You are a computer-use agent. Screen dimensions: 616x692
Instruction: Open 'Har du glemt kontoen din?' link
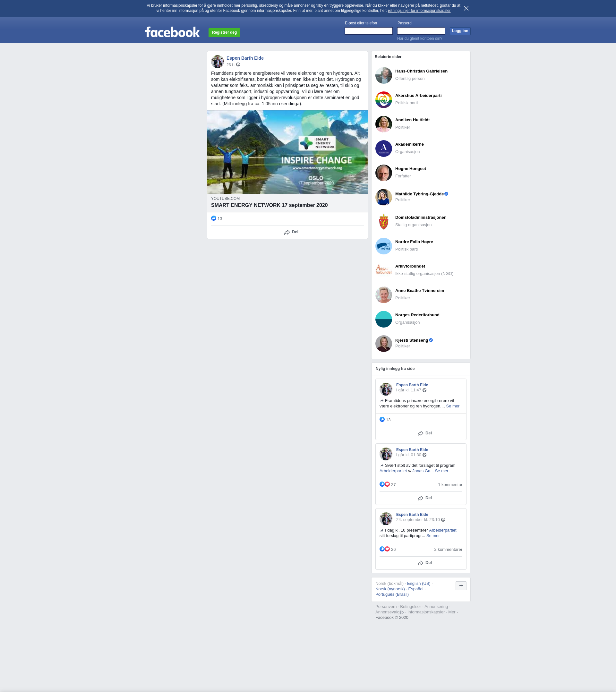[420, 38]
